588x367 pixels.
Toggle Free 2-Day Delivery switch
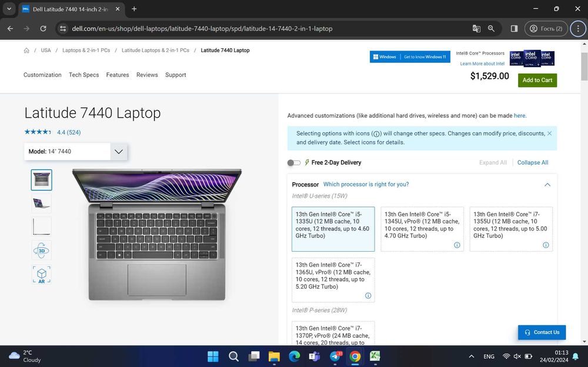(293, 162)
